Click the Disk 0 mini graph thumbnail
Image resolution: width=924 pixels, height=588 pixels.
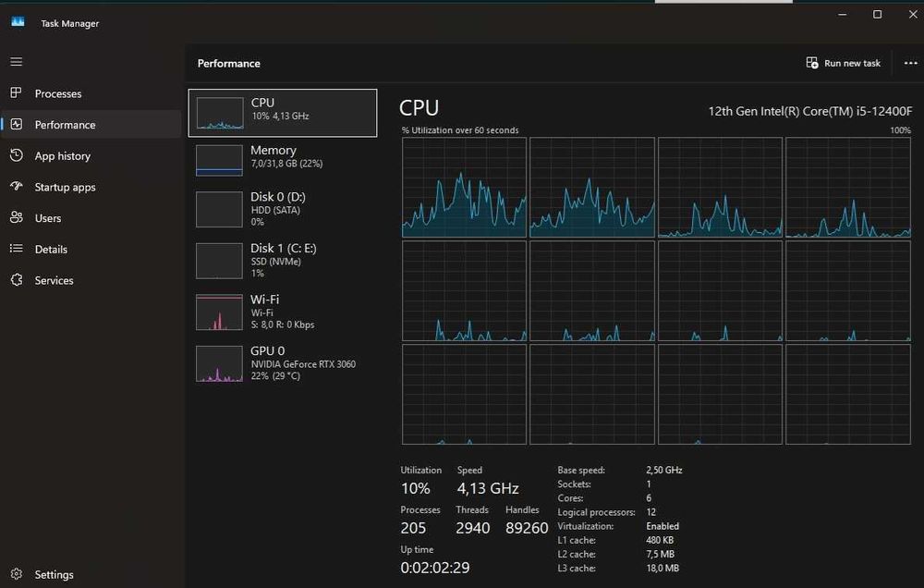point(219,209)
